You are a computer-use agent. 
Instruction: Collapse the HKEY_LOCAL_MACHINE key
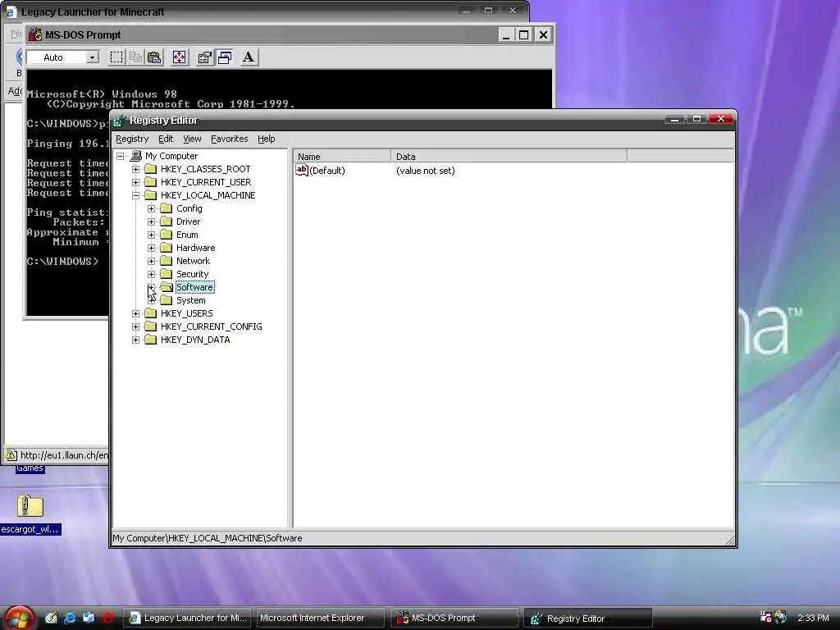[135, 195]
